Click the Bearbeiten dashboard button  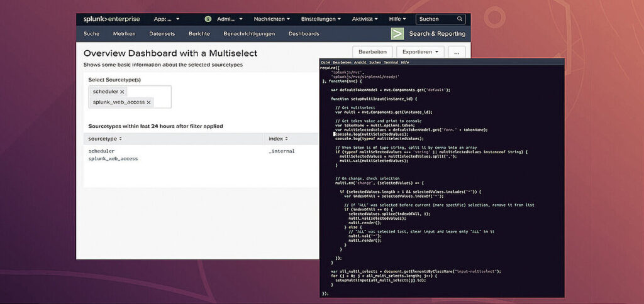372,52
